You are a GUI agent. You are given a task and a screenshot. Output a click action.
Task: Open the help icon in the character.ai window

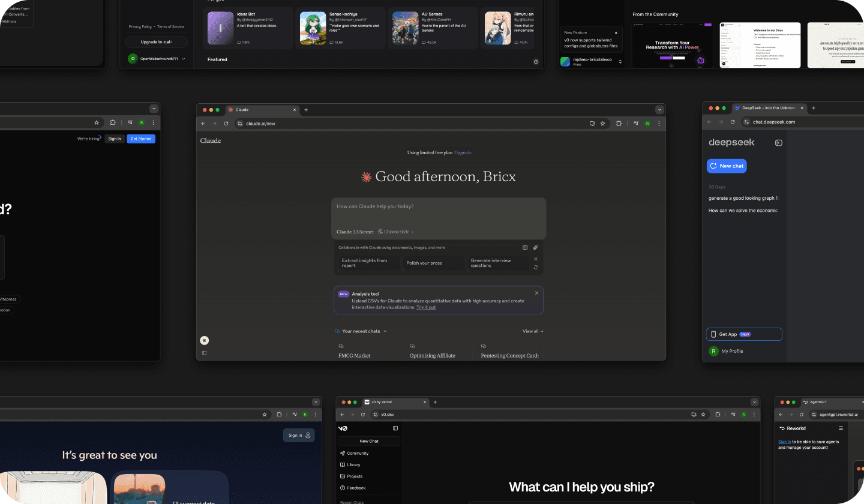coord(536,62)
